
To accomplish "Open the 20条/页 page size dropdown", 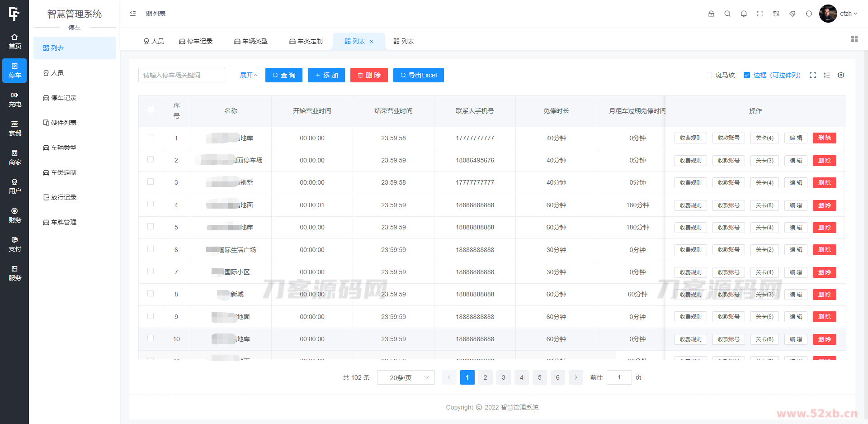I will coord(406,377).
